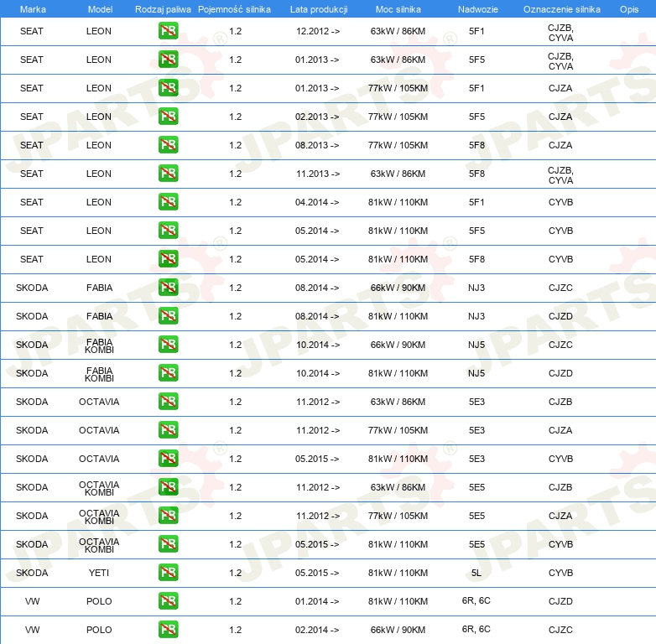Image resolution: width=656 pixels, height=644 pixels.
Task: Click the 81kW / 110KM cell in the YETI row
Action: coord(398,573)
